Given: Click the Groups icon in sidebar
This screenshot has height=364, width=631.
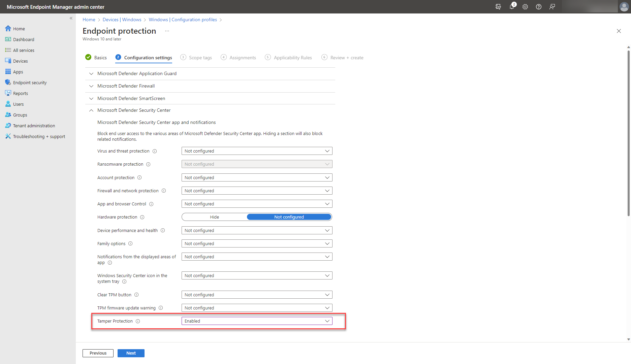Looking at the screenshot, I should coord(8,115).
